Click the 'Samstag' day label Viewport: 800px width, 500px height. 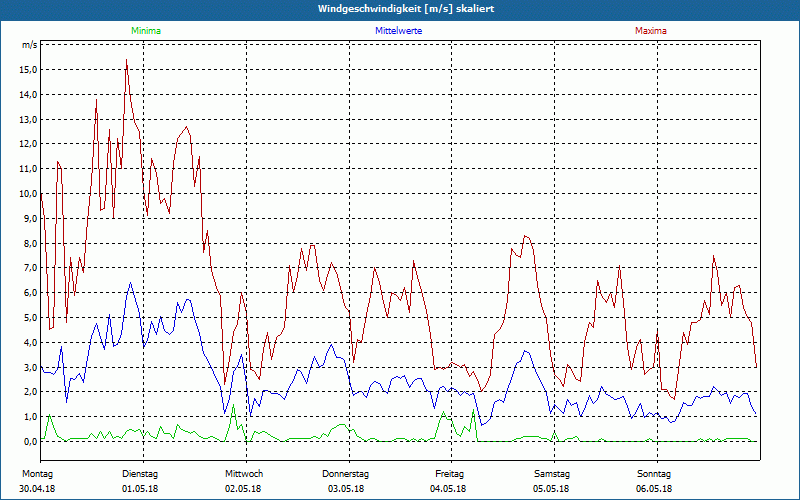(552, 474)
